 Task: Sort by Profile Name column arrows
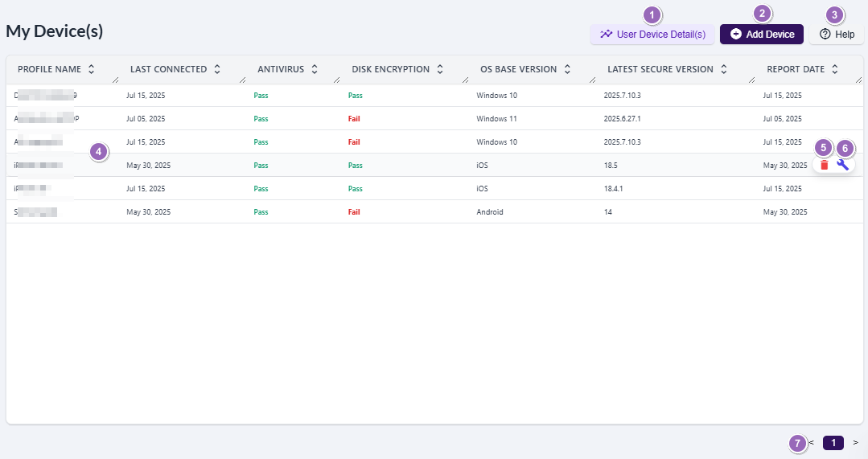click(x=92, y=69)
